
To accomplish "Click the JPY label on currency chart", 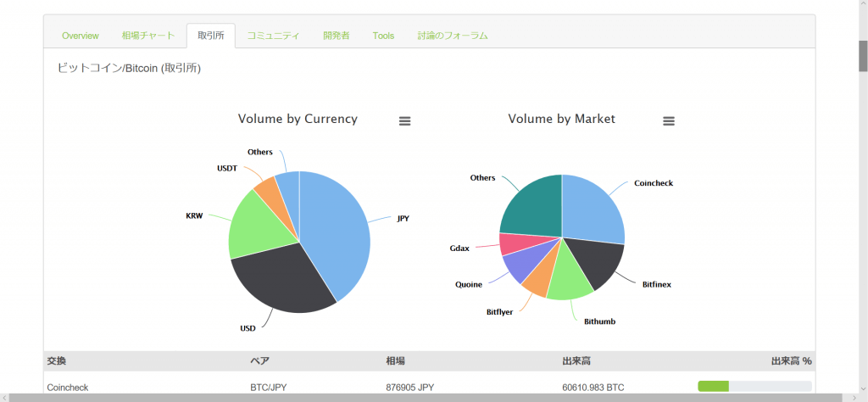I will (x=403, y=219).
